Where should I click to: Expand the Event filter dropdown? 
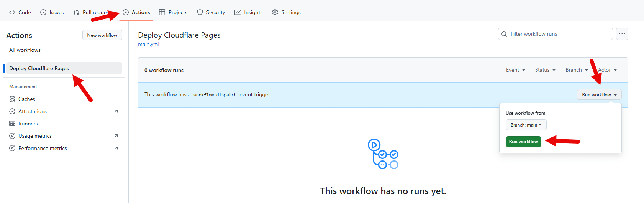[x=516, y=70]
